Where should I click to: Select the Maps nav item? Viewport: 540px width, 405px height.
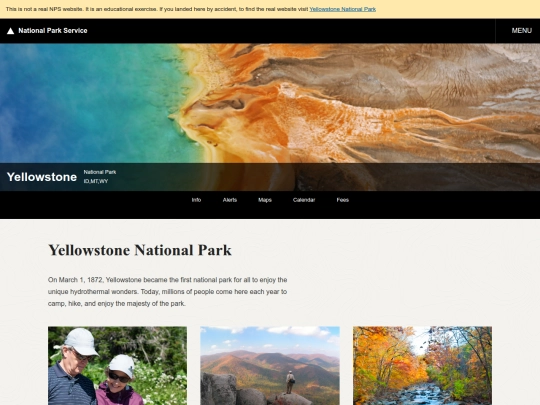[265, 200]
